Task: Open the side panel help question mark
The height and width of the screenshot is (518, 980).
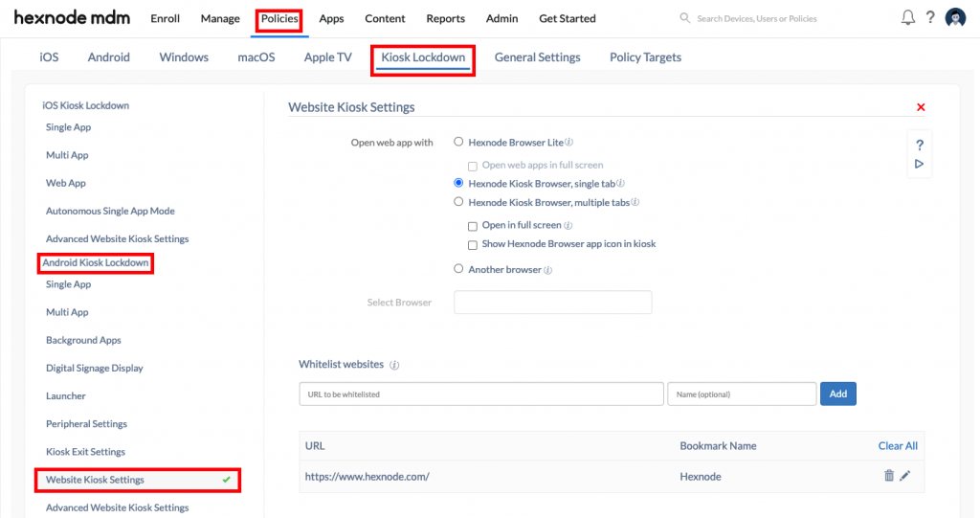Action: click(x=920, y=146)
